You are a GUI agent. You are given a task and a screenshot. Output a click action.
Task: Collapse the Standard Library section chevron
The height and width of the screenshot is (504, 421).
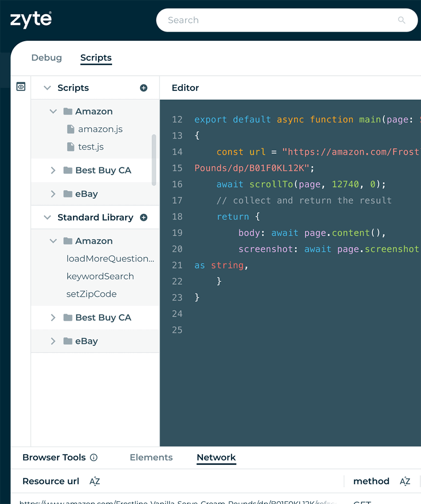[47, 217]
